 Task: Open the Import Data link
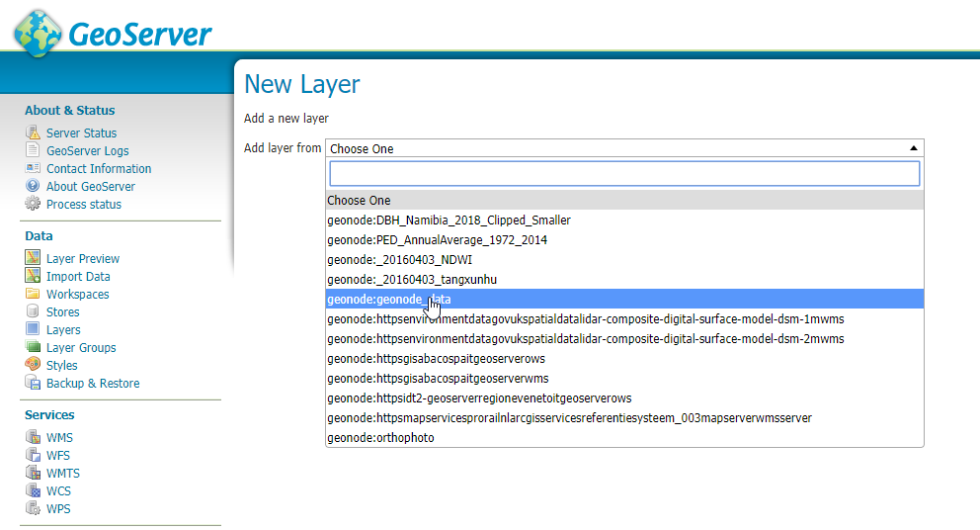tap(78, 276)
